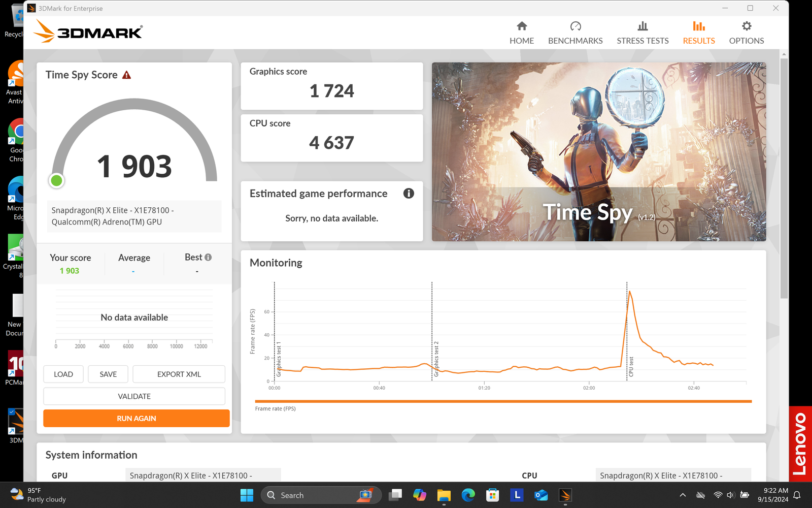This screenshot has width=812, height=508.
Task: Click the Frame rate (FPS) orange legend bar
Action: 502,401
